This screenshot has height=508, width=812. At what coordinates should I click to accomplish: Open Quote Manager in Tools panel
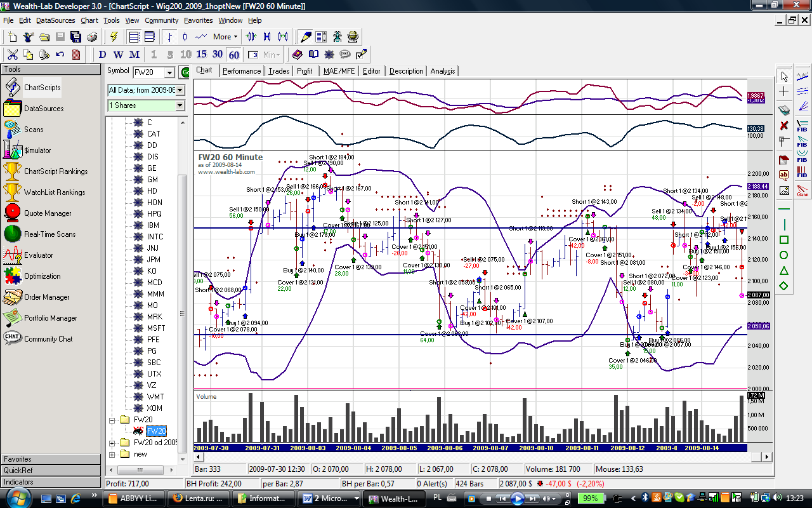pos(37,213)
